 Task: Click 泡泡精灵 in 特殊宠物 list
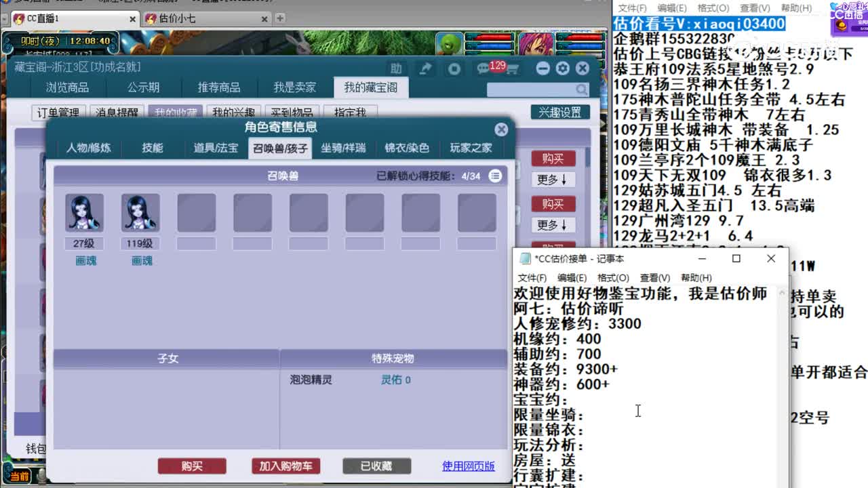pyautogui.click(x=311, y=380)
